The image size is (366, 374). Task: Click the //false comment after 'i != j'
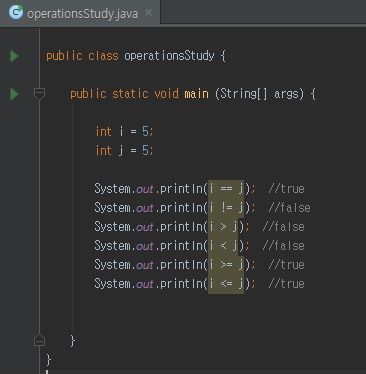click(x=289, y=208)
